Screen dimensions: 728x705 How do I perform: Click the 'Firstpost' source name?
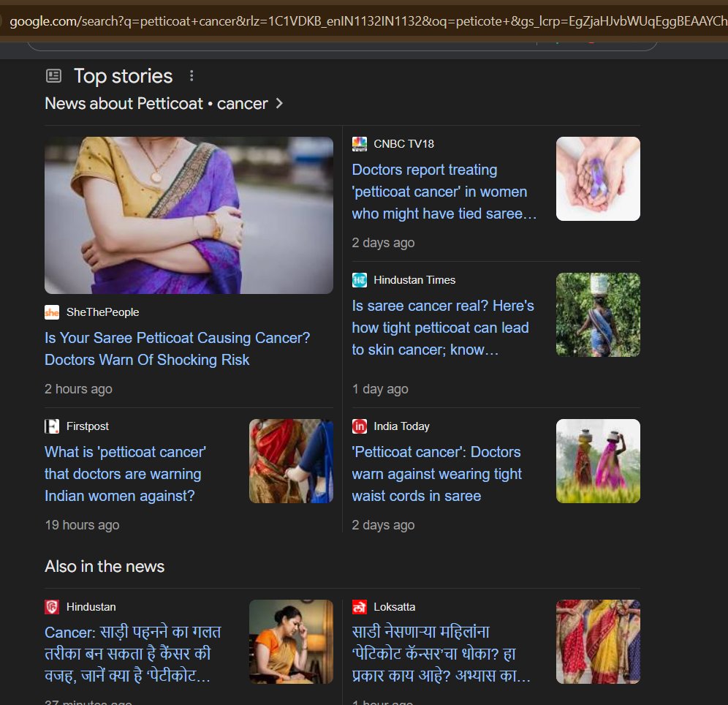tap(87, 426)
